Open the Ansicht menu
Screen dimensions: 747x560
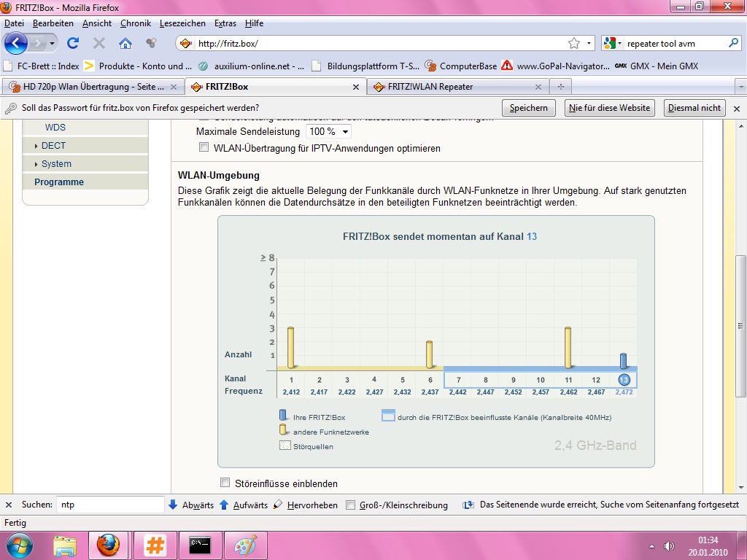(x=97, y=23)
